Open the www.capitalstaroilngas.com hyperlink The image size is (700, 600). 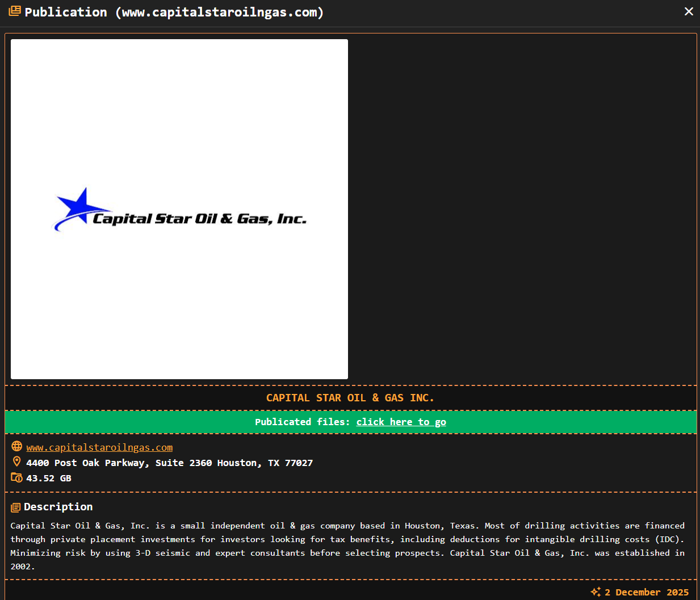[99, 447]
